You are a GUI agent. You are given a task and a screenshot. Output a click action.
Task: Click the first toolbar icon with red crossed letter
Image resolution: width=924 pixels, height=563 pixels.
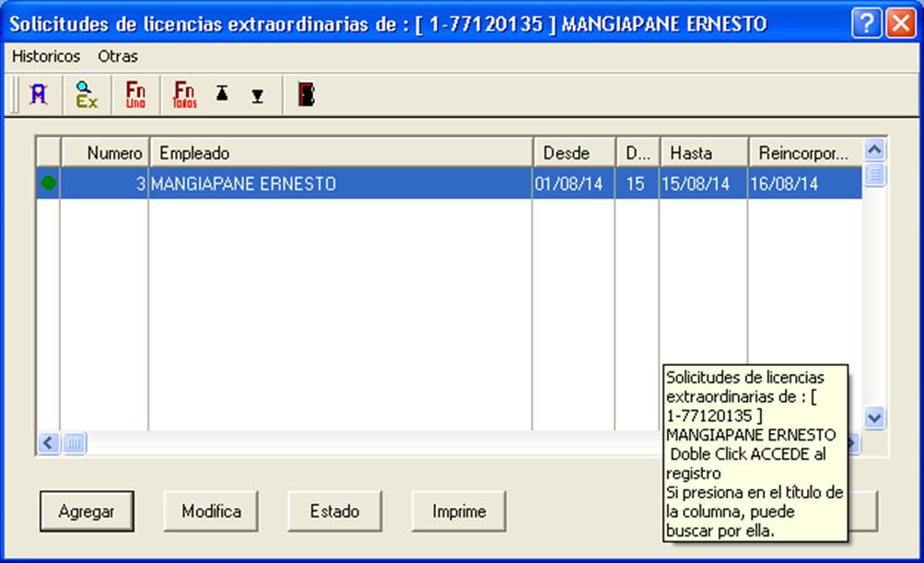[39, 95]
